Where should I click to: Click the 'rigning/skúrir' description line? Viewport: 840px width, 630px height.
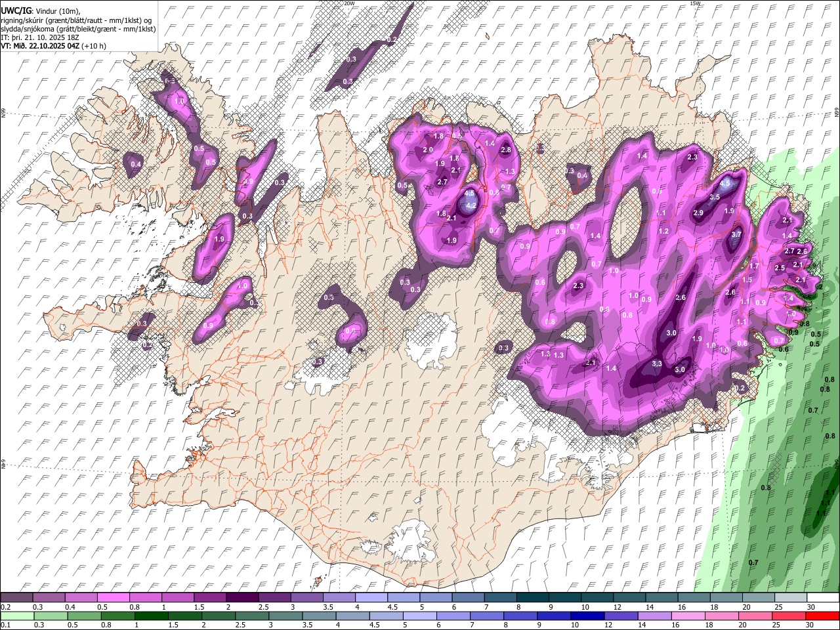point(76,20)
